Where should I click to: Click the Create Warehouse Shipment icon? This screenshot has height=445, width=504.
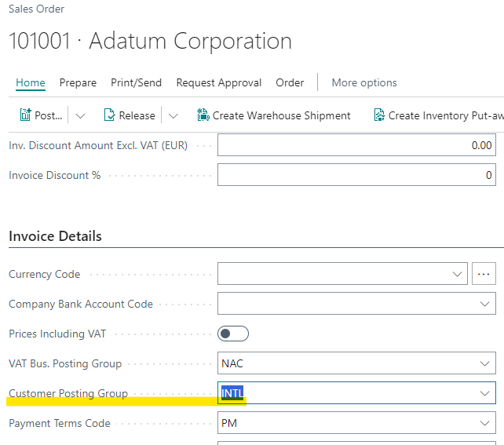pos(203,115)
